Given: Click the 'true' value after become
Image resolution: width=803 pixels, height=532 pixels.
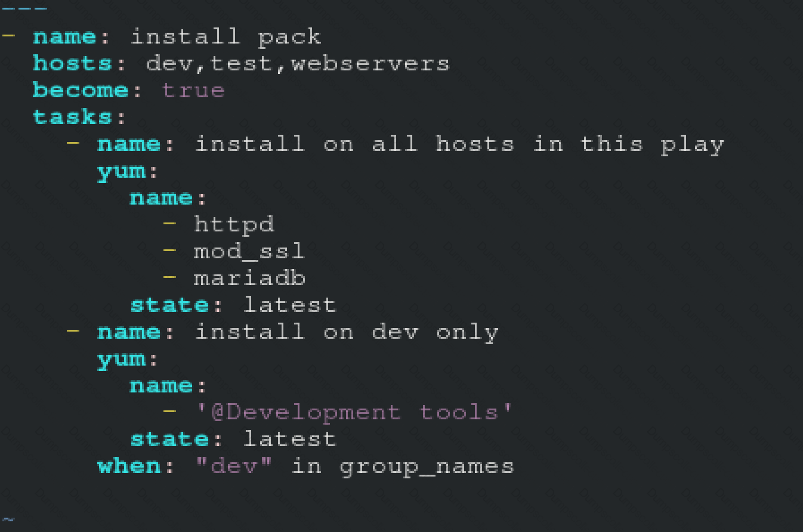Looking at the screenshot, I should (193, 91).
